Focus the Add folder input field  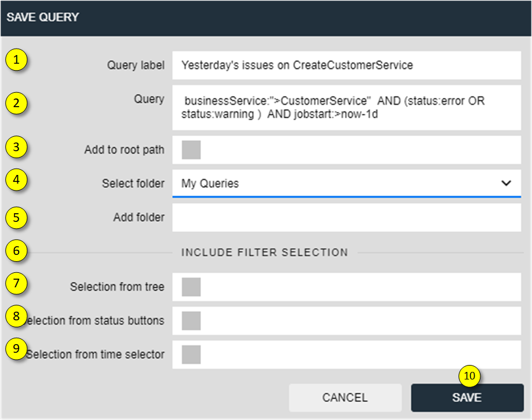tap(347, 217)
